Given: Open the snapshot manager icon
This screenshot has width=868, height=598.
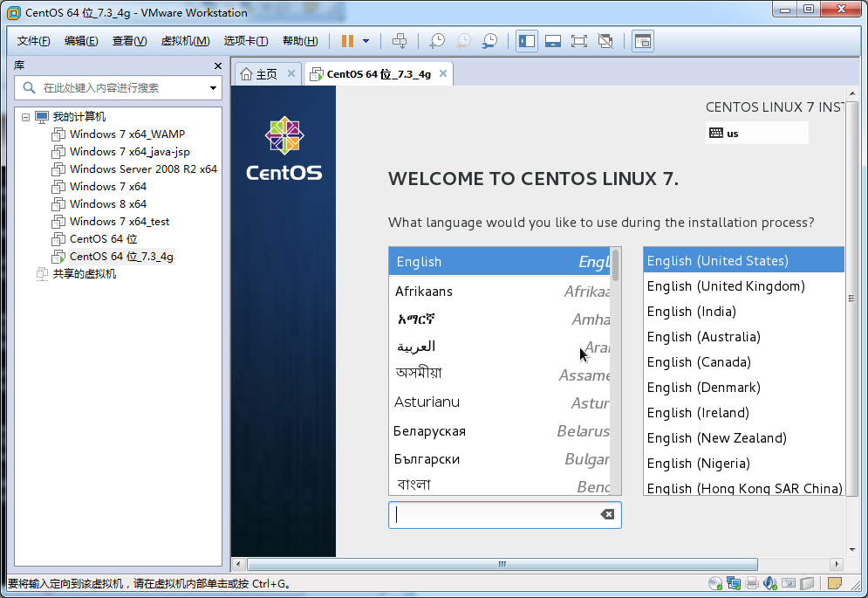Looking at the screenshot, I should [489, 41].
